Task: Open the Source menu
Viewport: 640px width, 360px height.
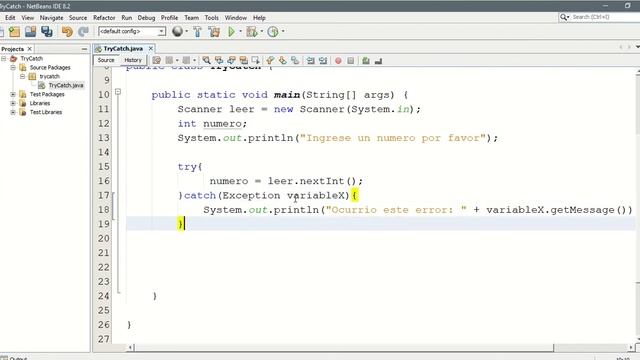Action: point(78,18)
